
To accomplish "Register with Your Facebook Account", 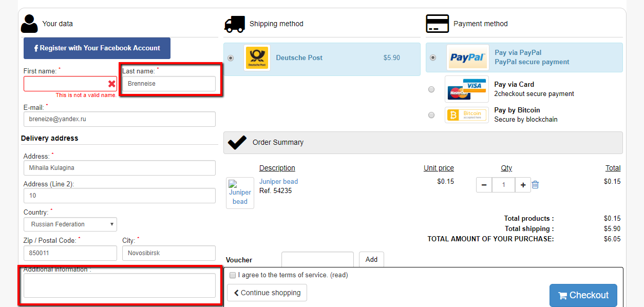I will click(x=97, y=48).
